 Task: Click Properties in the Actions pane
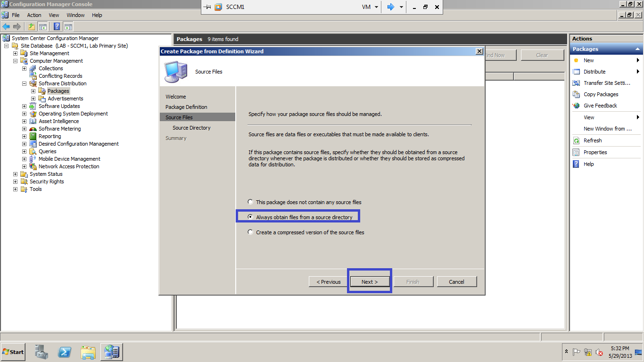[595, 152]
